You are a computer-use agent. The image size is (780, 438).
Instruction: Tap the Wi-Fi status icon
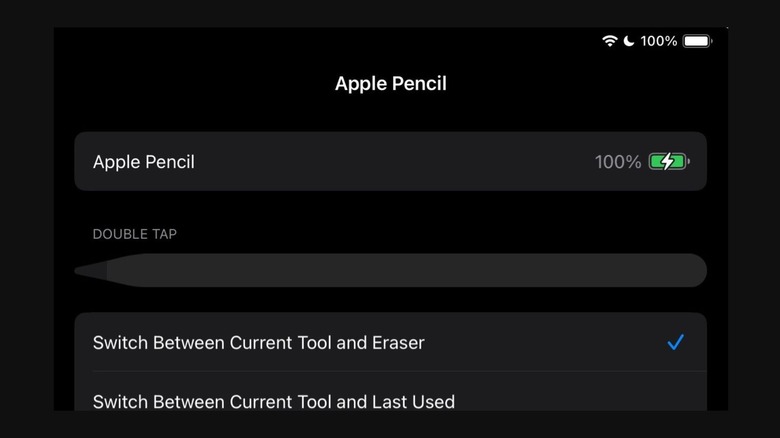point(609,41)
